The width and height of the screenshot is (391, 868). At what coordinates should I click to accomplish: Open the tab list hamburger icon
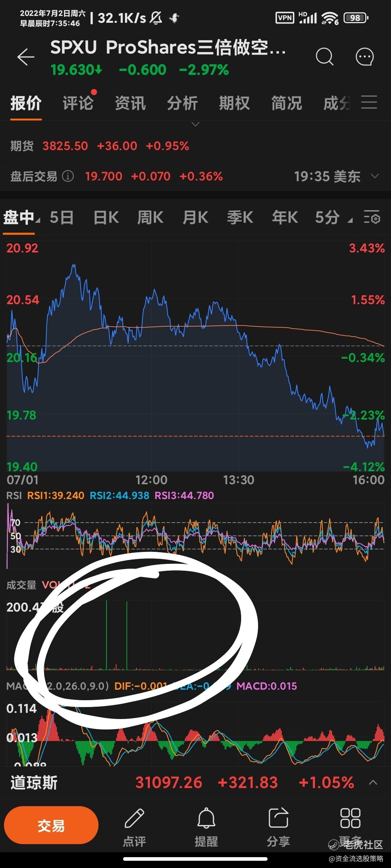[369, 103]
